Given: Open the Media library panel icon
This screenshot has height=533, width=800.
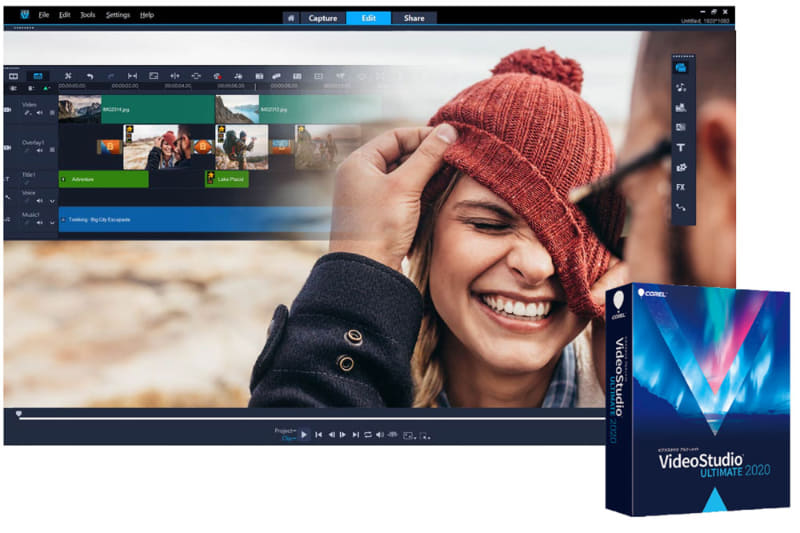Looking at the screenshot, I should coord(681,67).
